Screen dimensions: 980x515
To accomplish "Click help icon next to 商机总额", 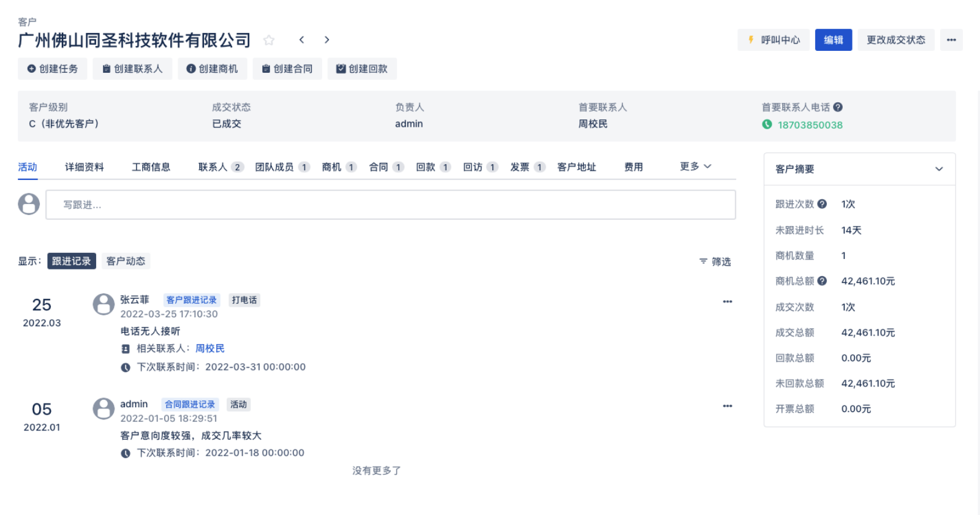I will 822,281.
